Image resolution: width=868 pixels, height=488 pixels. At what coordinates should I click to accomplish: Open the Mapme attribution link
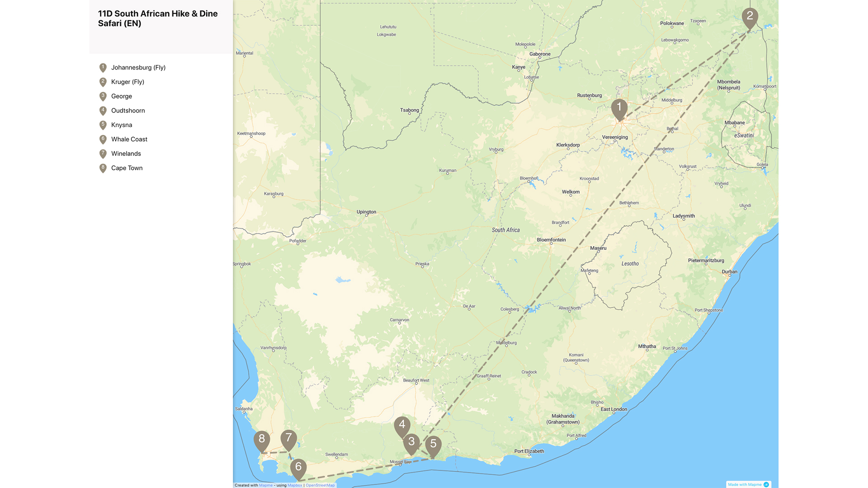click(266, 485)
